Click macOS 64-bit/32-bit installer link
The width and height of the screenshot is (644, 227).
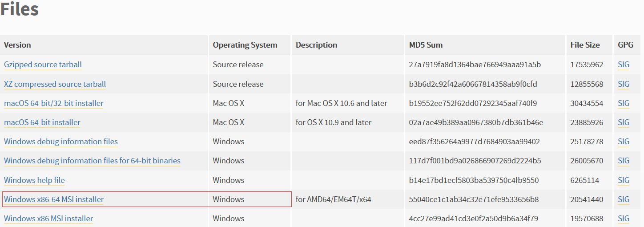tap(53, 103)
